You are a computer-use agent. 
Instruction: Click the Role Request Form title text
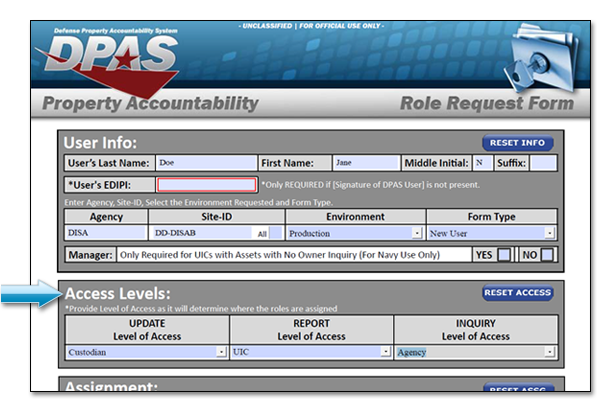487,104
